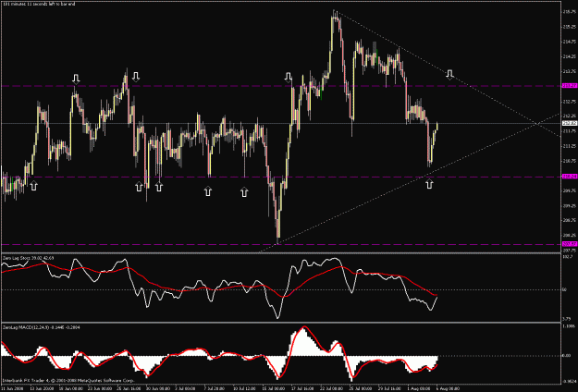578x392 pixels.
Task: Select the up arrow under the 10 Jul low
Action: pyautogui.click(x=244, y=191)
